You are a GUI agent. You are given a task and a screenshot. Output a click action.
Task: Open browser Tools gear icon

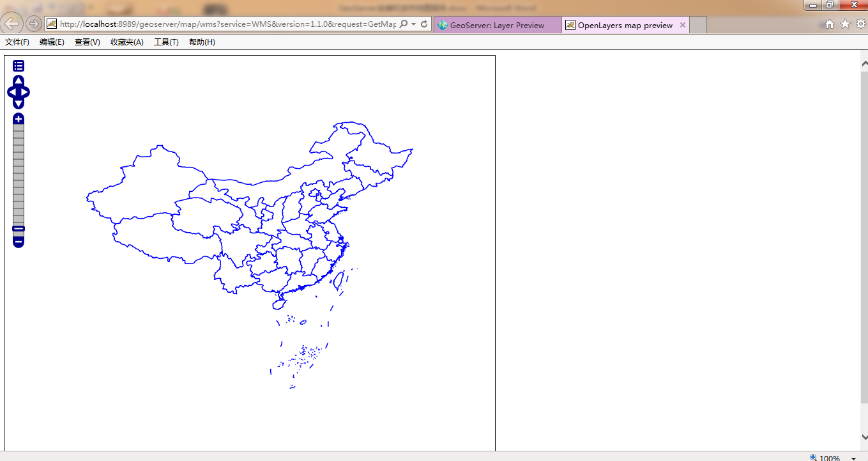click(860, 24)
